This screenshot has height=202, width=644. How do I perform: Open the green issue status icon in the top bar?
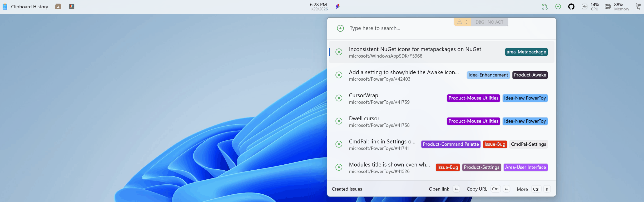click(x=558, y=6)
